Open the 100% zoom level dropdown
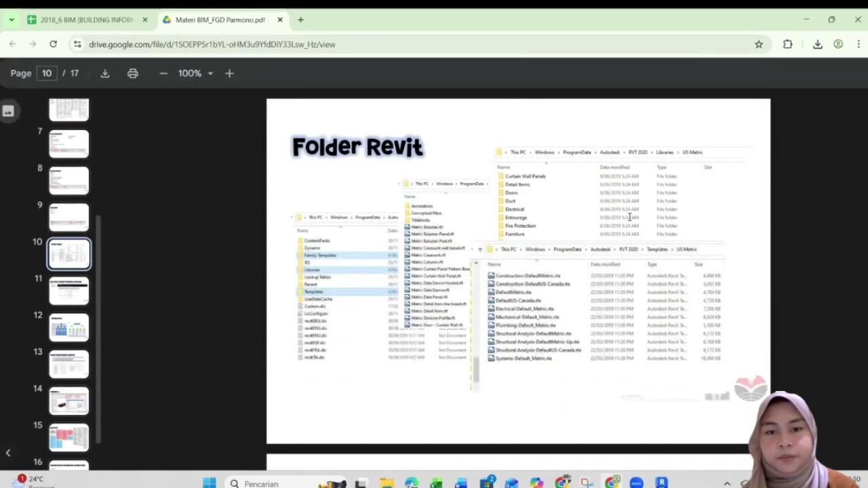The width and height of the screenshot is (868, 488). [x=196, y=73]
